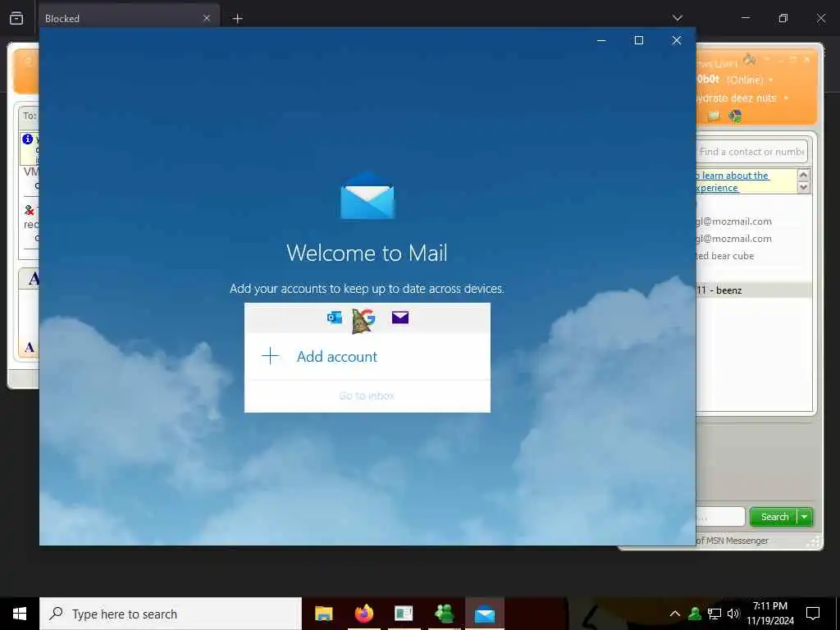Click the Messenger banner scroll up arrow
This screenshot has height=630, width=840.
803,175
